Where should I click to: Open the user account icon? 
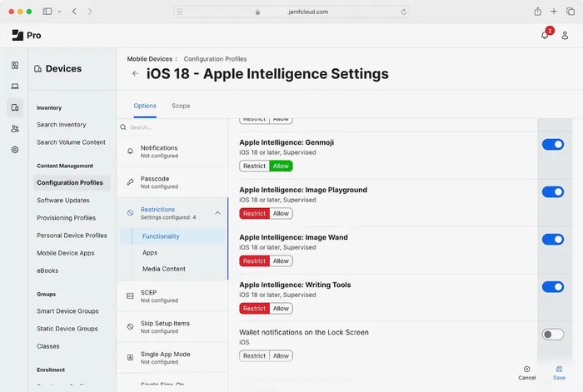(565, 35)
